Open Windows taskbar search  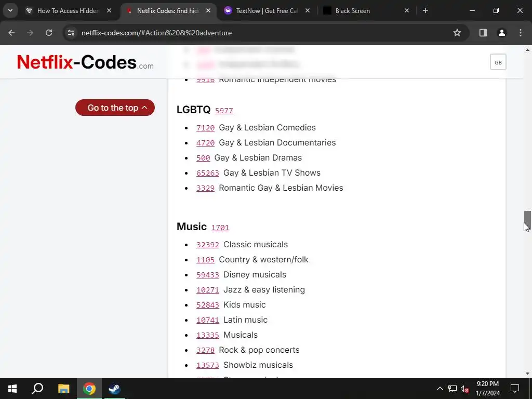(37, 389)
